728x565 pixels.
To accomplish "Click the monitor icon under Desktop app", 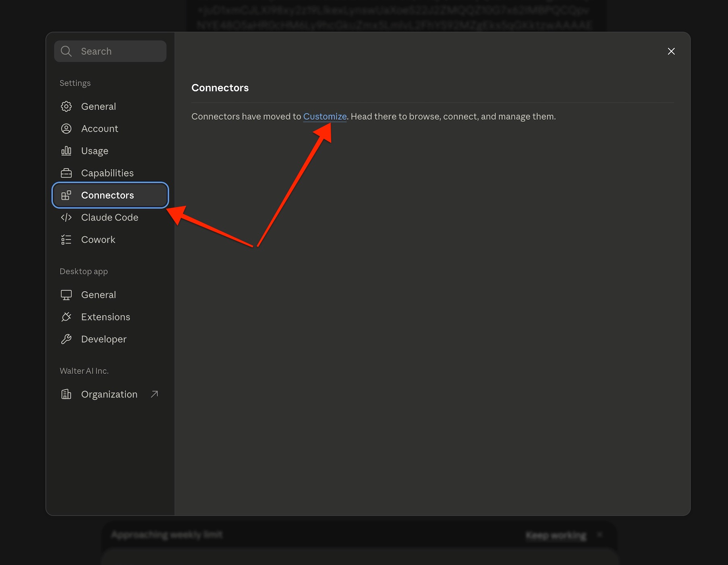I will coord(66,295).
